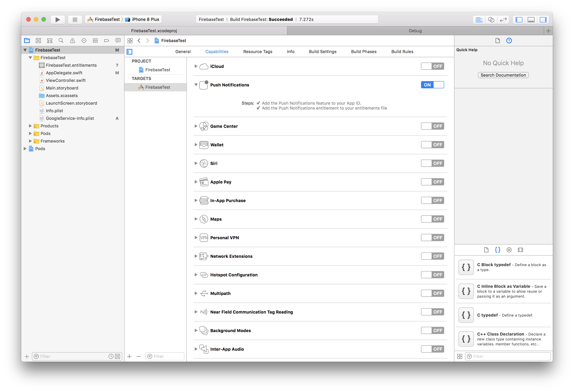Collapse the FirebaseTest project folder
This screenshot has width=574, height=392.
click(x=30, y=57)
